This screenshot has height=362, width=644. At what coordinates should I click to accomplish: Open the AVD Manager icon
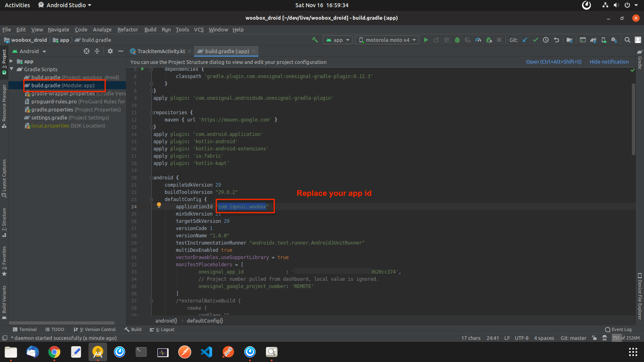pyautogui.click(x=604, y=40)
